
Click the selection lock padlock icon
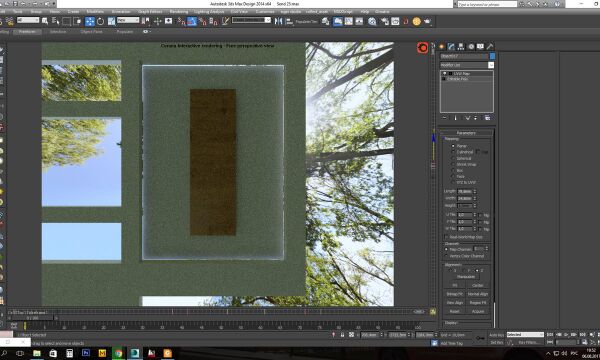(x=342, y=334)
